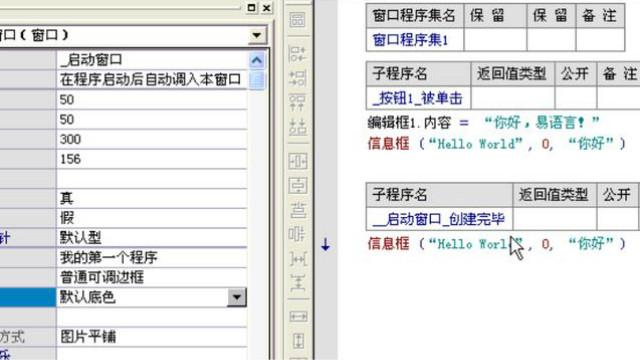
Task: Click the center vertically in window icon
Action: point(298,186)
